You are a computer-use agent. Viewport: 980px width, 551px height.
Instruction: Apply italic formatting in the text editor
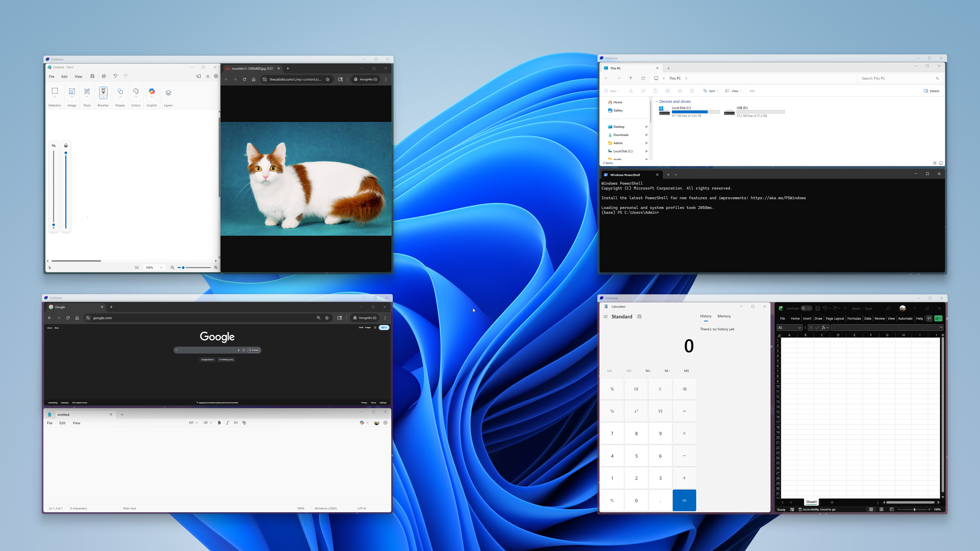227,422
